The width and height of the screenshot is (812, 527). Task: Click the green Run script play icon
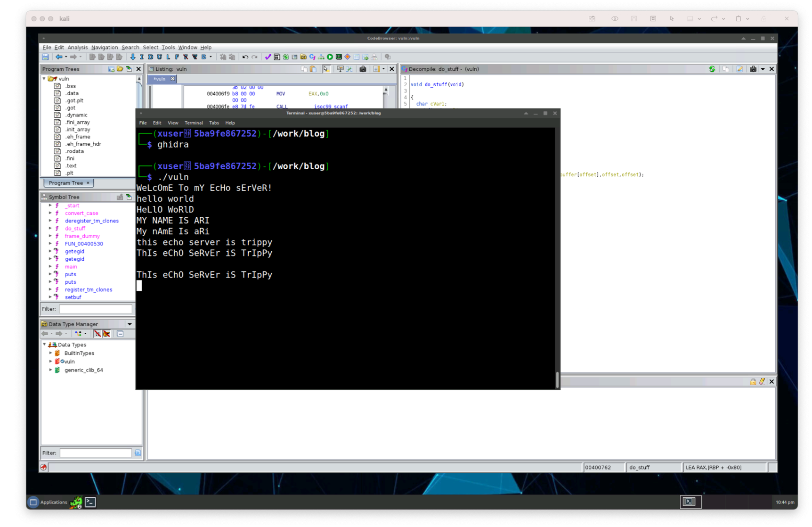pyautogui.click(x=330, y=57)
